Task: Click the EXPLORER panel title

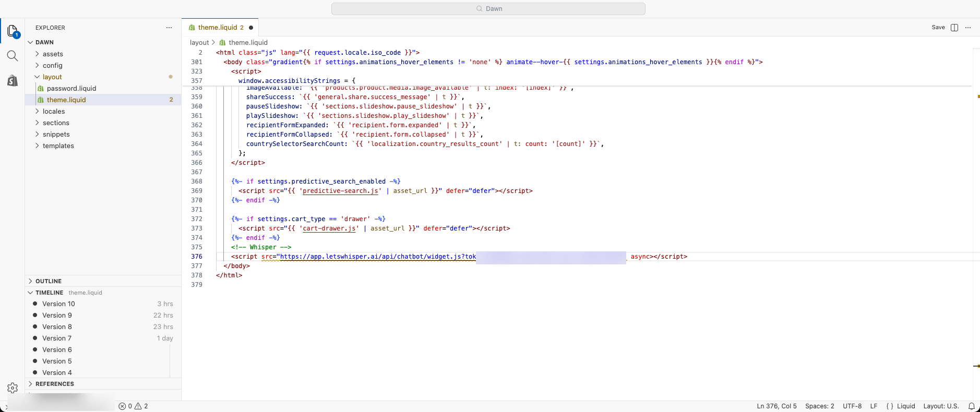Action: (x=50, y=28)
